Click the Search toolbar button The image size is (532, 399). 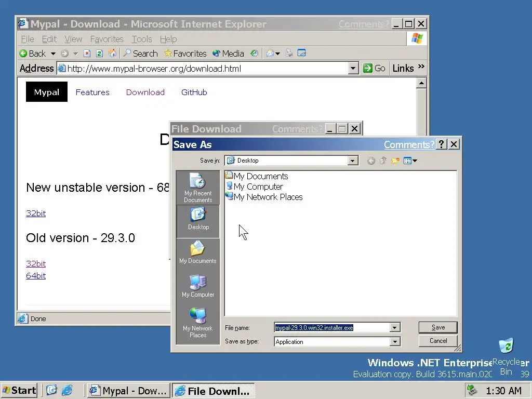[x=140, y=54]
